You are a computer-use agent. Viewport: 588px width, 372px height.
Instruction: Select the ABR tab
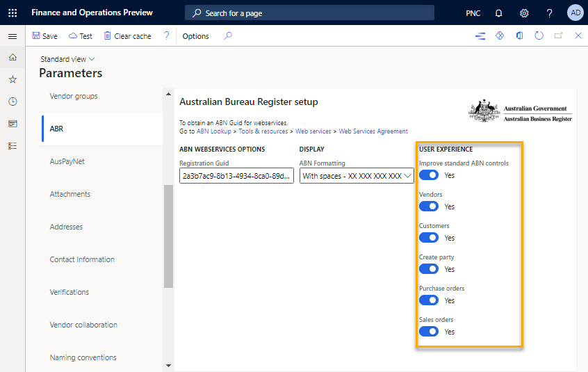(x=102, y=129)
